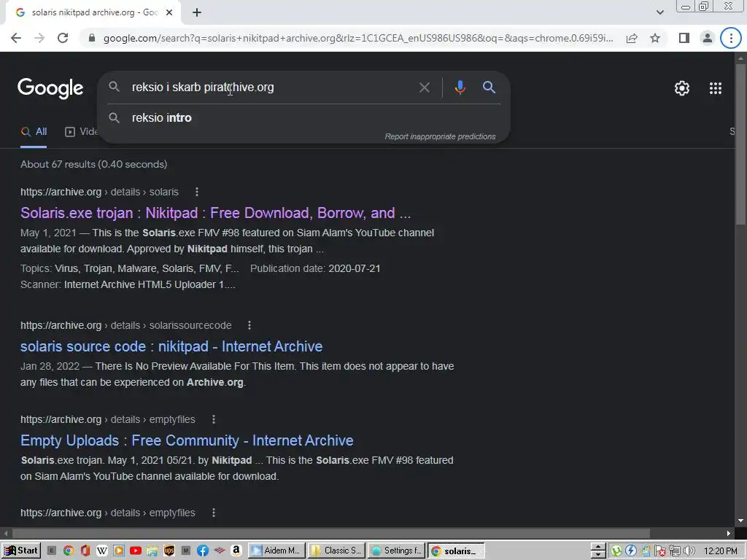The width and height of the screenshot is (747, 560).
Task: Open Chrome's three-dot menu
Action: coord(731,38)
